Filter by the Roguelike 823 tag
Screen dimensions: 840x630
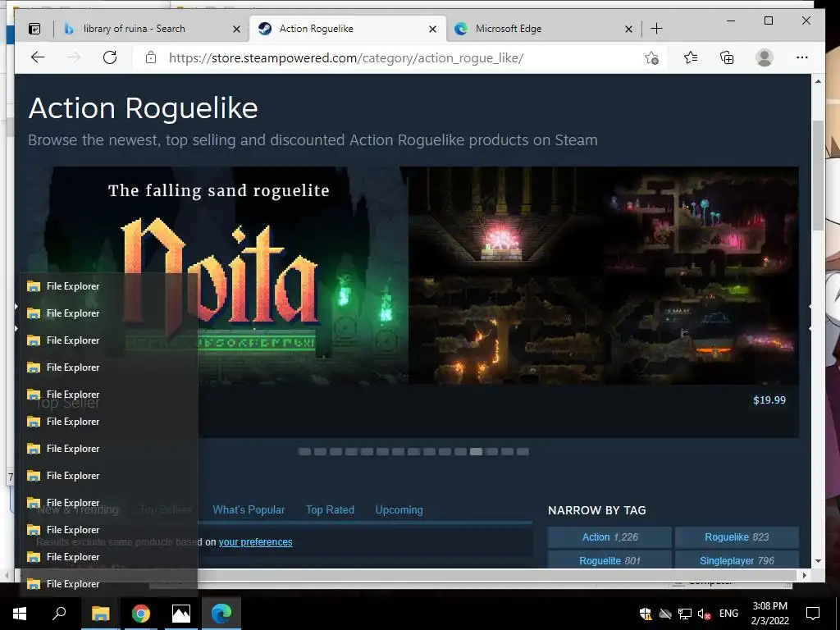pyautogui.click(x=737, y=536)
